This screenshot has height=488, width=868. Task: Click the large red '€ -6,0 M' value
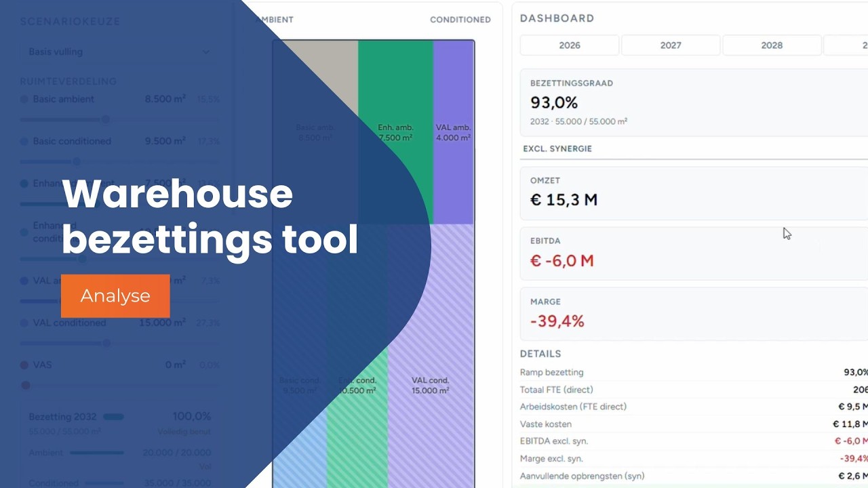coord(561,261)
